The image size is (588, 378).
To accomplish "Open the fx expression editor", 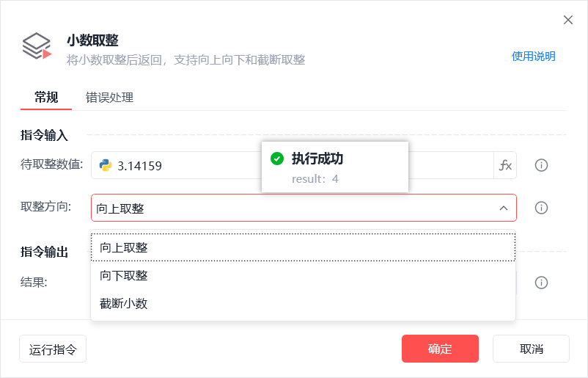I will 505,165.
